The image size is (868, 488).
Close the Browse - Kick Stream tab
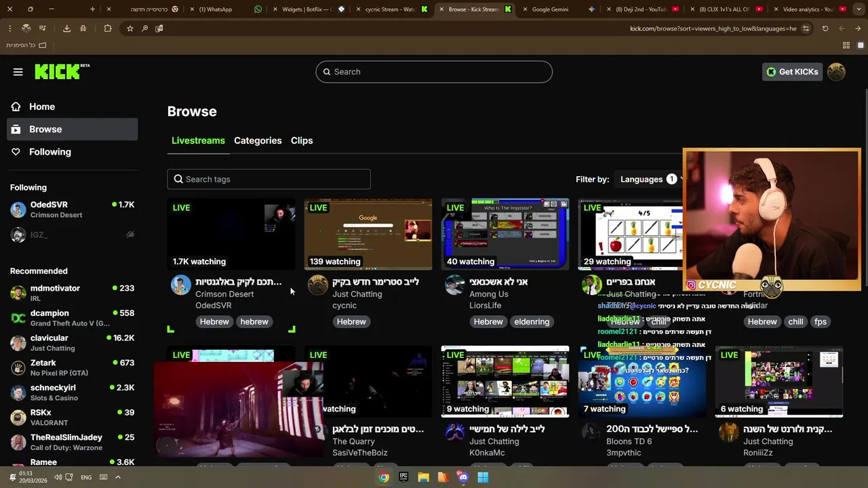441,9
